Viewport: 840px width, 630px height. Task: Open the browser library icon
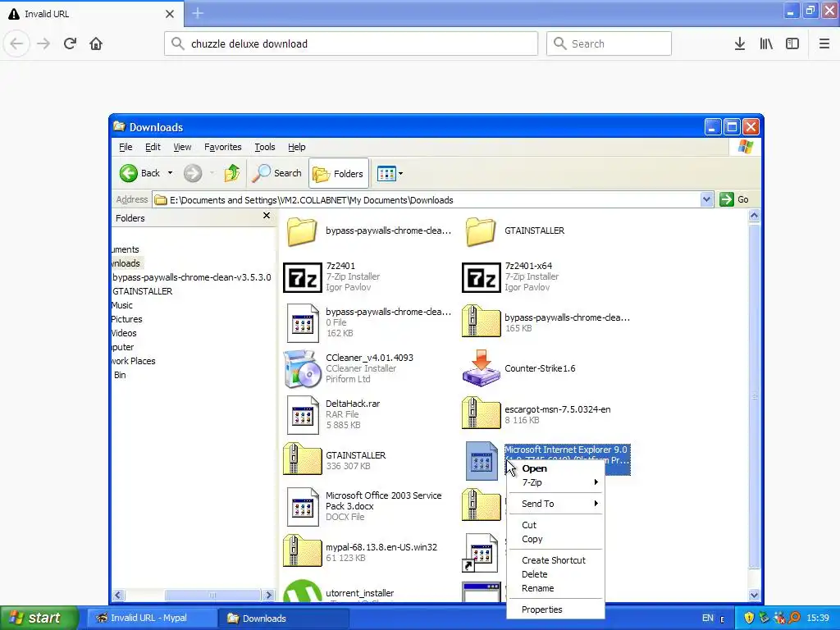[766, 43]
